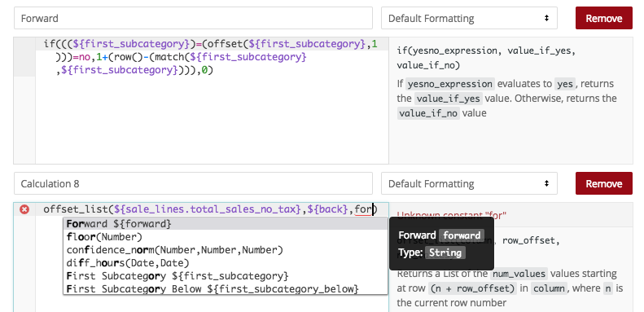
Task: Open Default Formatting dropdown for Forward
Action: (x=469, y=19)
